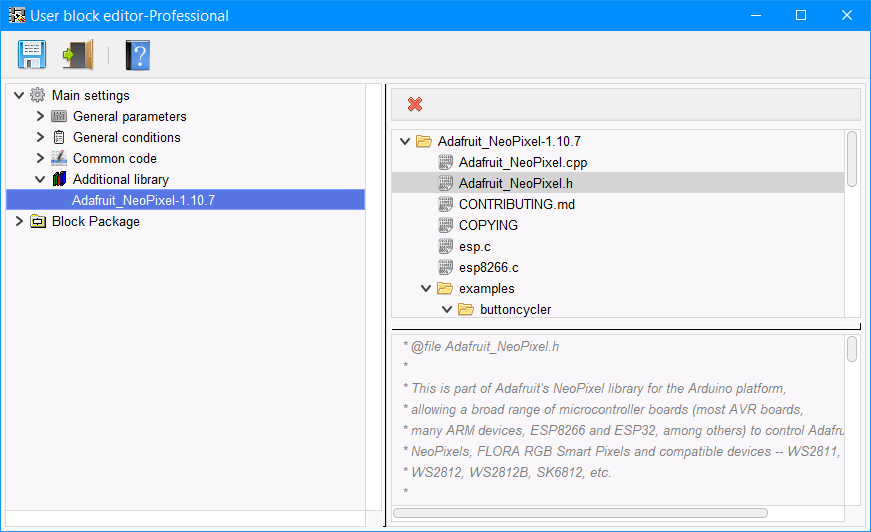Collapse the Additional library node
Viewport: 871px width, 532px height.
coord(40,179)
